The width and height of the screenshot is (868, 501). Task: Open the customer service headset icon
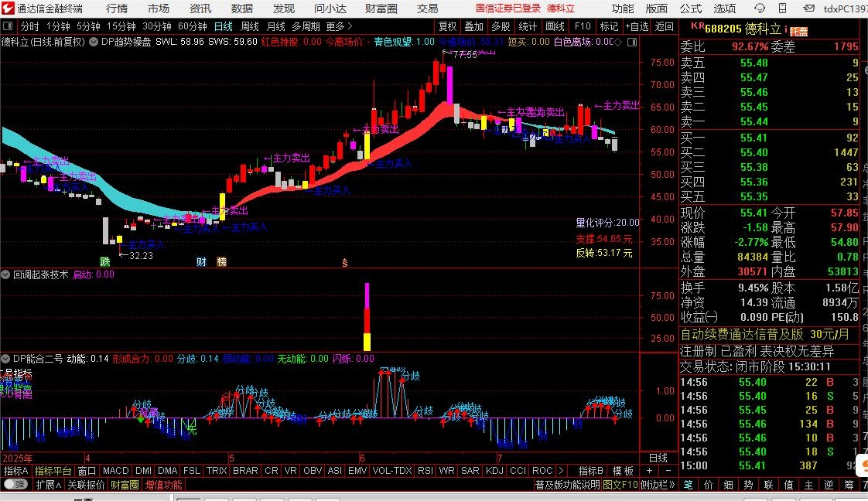760,9
